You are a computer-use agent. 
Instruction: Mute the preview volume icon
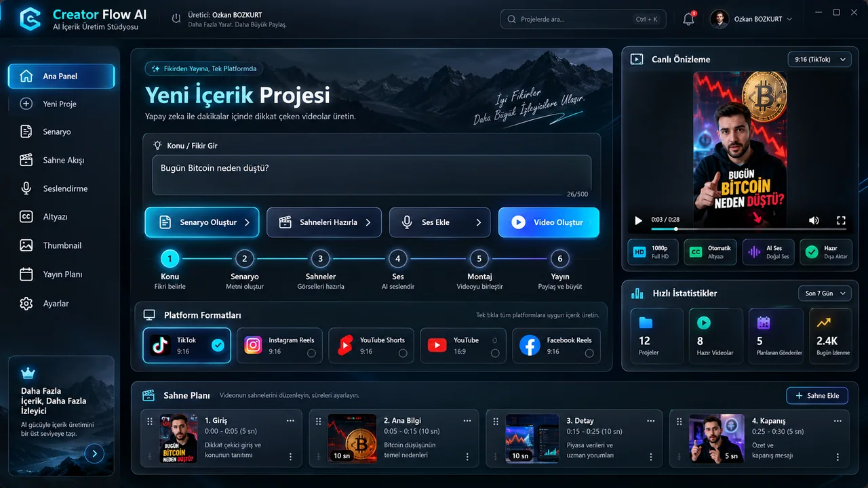tap(814, 220)
